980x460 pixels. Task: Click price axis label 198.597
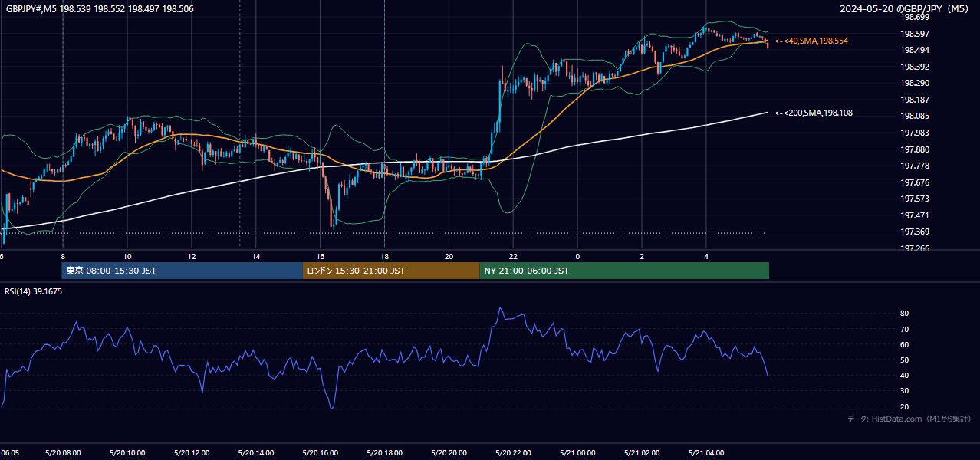point(915,34)
